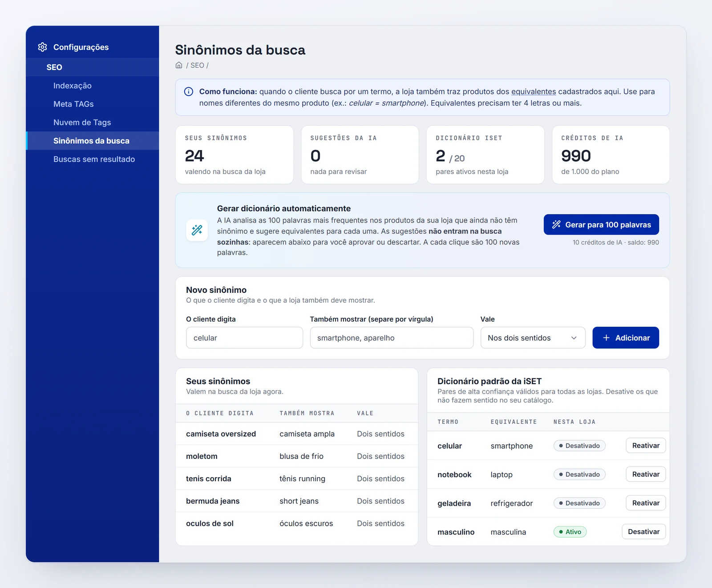Click the 'smartphone' equivalent in dictionary table
The image size is (712, 588).
(512, 446)
